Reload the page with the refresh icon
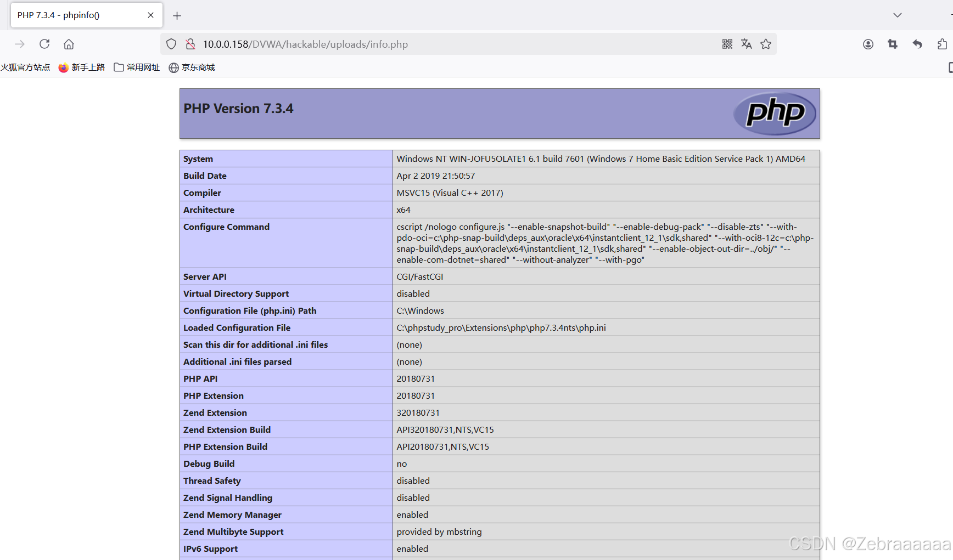The width and height of the screenshot is (953, 560). pos(44,44)
